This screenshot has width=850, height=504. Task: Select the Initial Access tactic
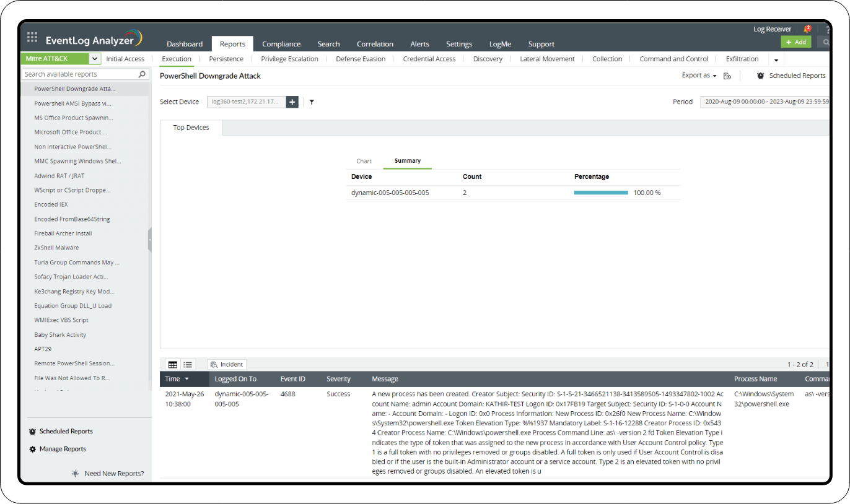click(125, 59)
